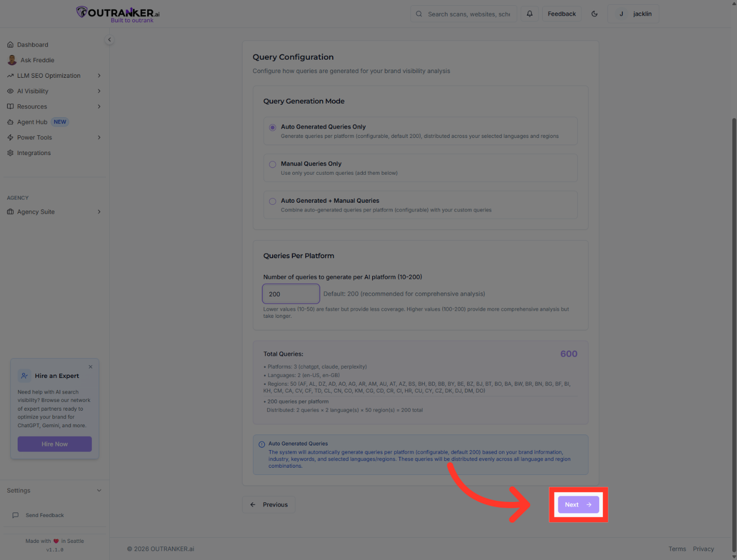
Task: Open notifications bell
Action: tap(530, 14)
